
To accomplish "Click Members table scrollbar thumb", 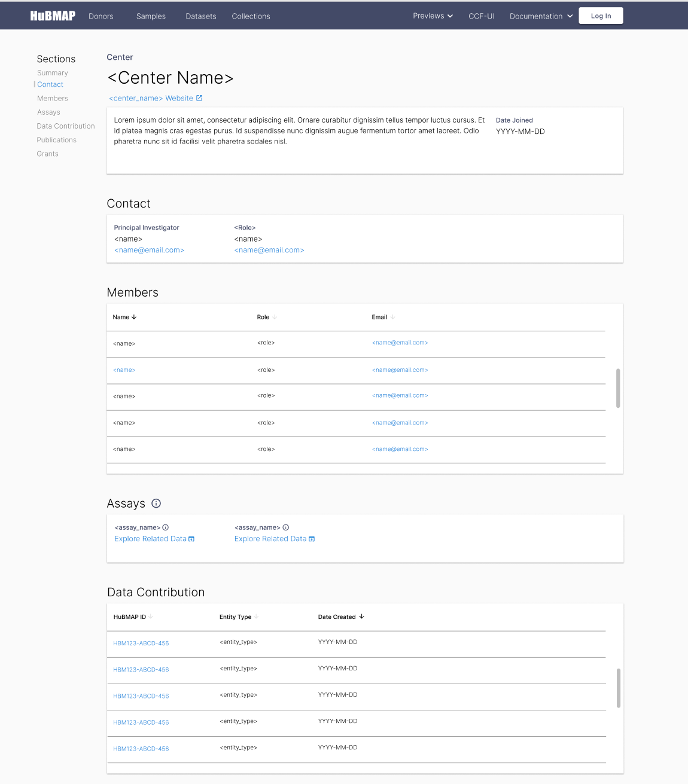I will point(618,388).
